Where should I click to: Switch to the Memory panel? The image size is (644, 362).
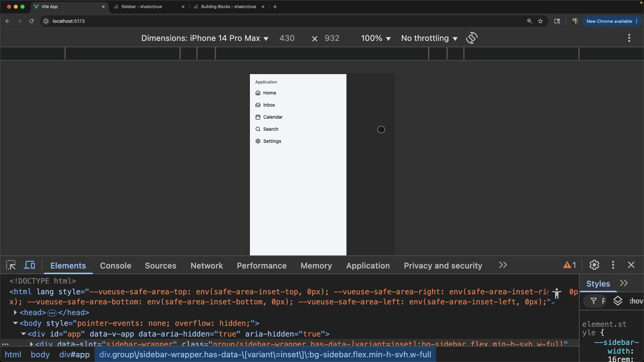point(316,266)
